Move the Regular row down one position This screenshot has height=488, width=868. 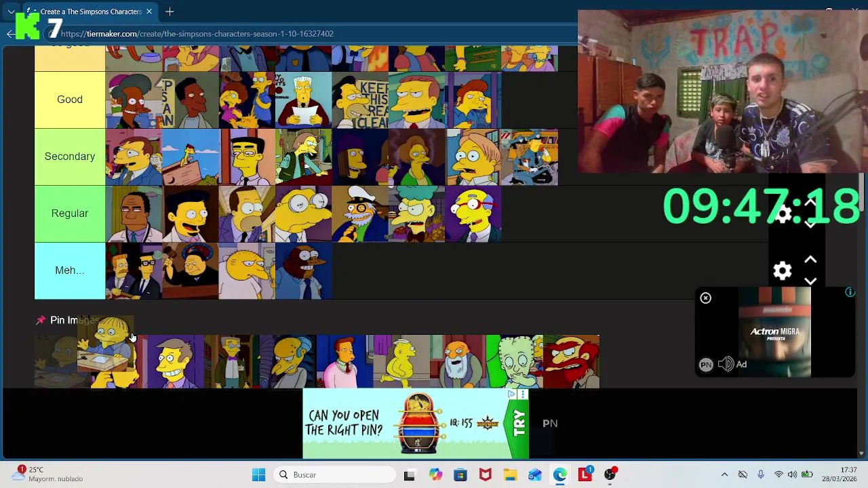[810, 224]
